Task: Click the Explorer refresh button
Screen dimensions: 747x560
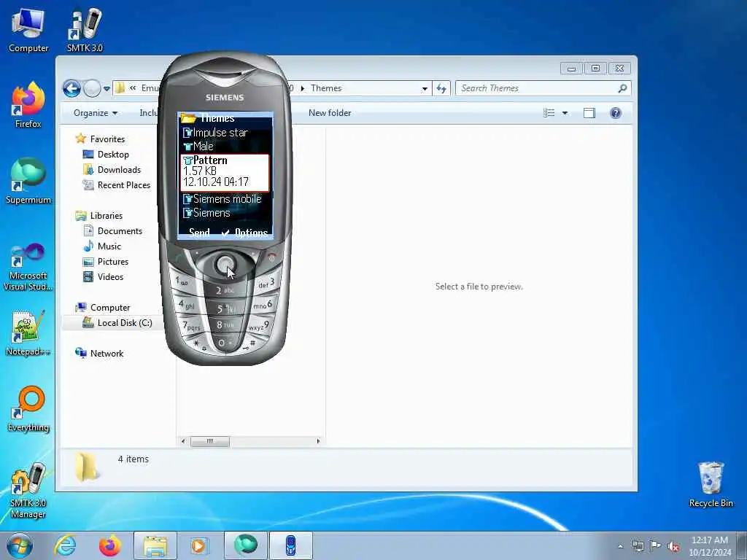Action: 441,88
